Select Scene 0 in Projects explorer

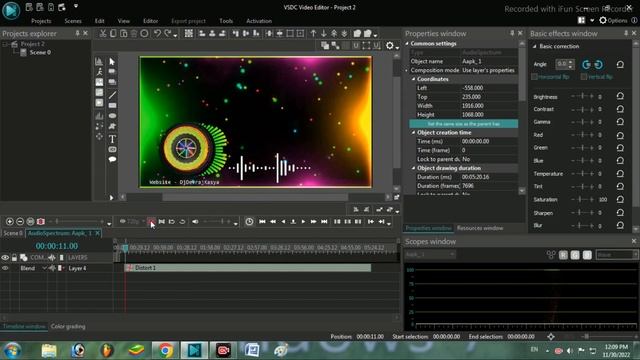(x=40, y=52)
